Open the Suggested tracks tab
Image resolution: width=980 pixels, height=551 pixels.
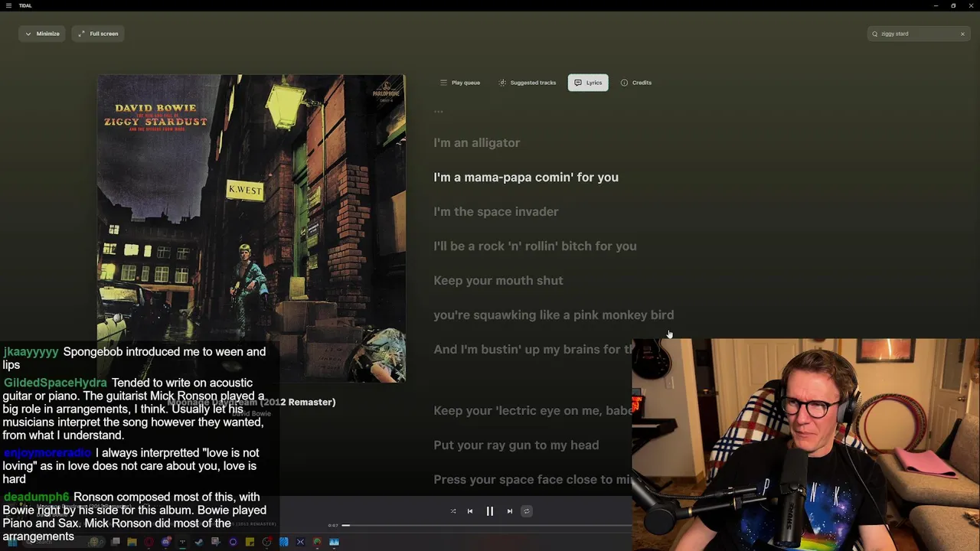click(x=528, y=83)
